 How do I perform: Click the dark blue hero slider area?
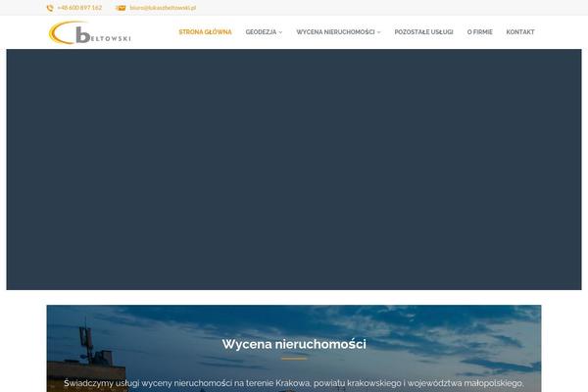294,170
